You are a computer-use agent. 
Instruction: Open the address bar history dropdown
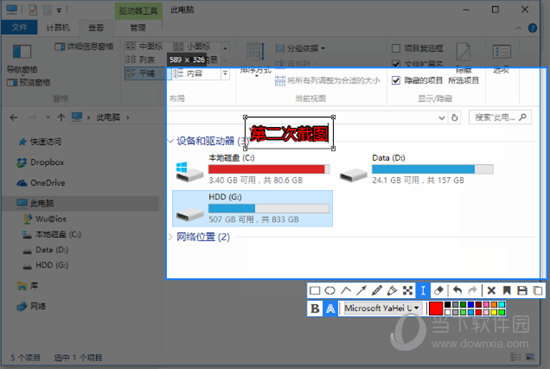(x=442, y=118)
